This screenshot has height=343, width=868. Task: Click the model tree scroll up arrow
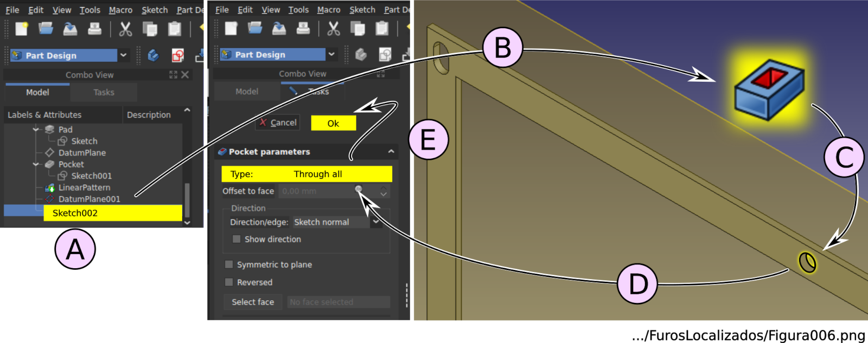187,110
